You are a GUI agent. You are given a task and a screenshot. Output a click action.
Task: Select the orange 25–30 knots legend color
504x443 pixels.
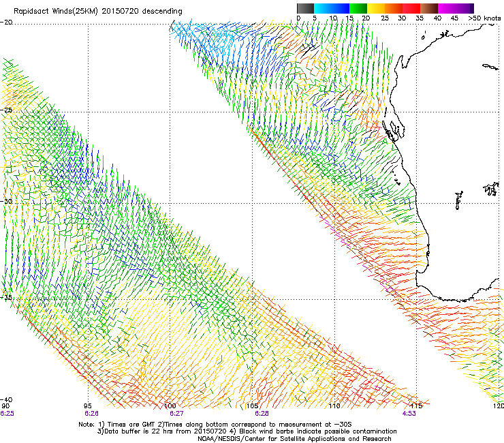[394, 8]
